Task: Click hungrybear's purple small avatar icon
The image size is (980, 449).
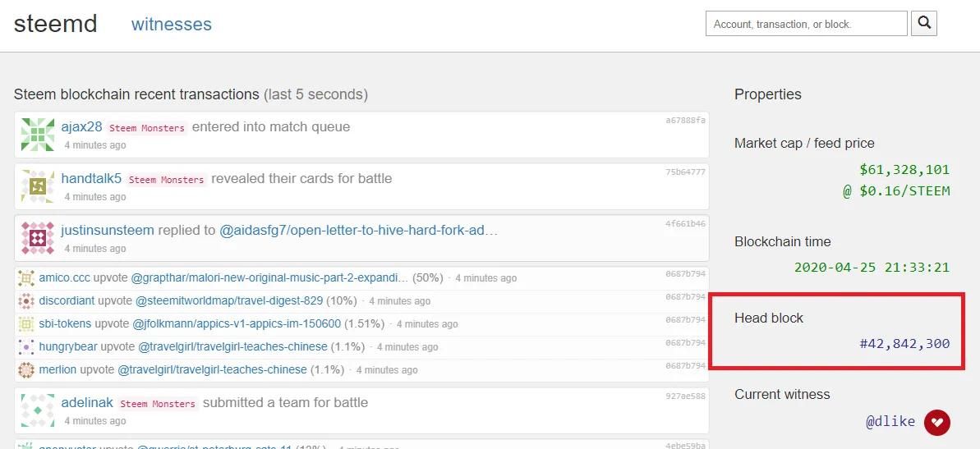Action: (26, 346)
